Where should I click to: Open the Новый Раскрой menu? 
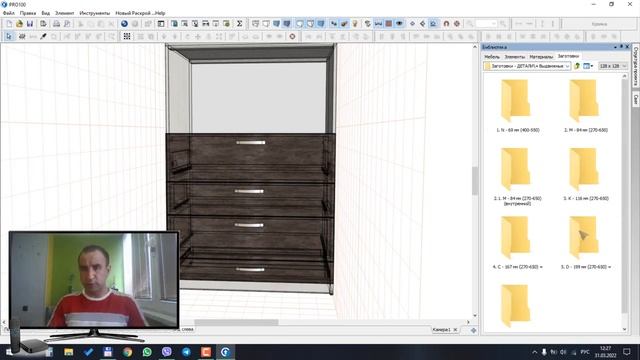coord(133,13)
